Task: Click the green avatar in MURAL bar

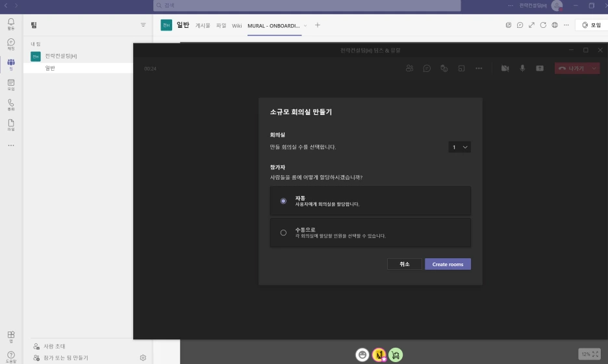Action: [x=396, y=355]
